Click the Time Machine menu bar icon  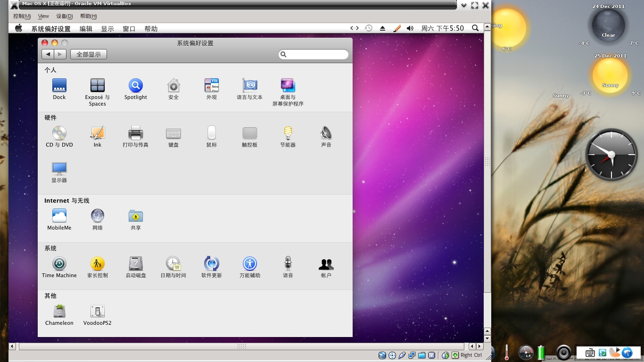(x=369, y=28)
